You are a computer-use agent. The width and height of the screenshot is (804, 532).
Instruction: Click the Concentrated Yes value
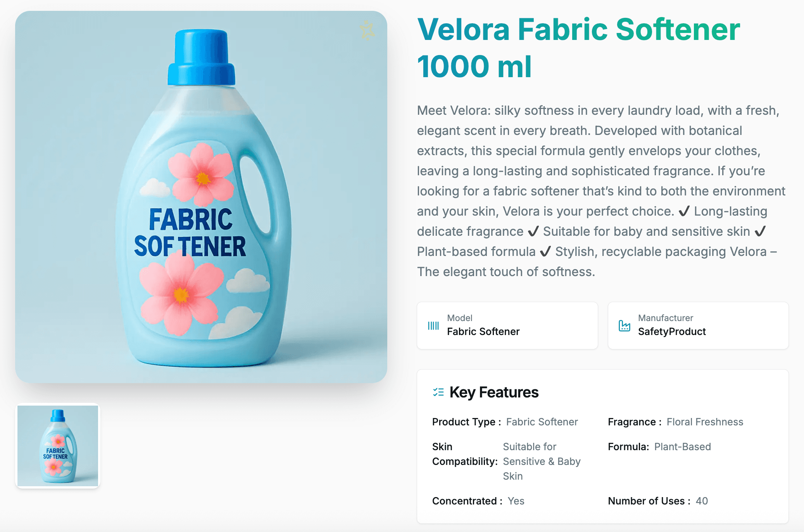(516, 501)
